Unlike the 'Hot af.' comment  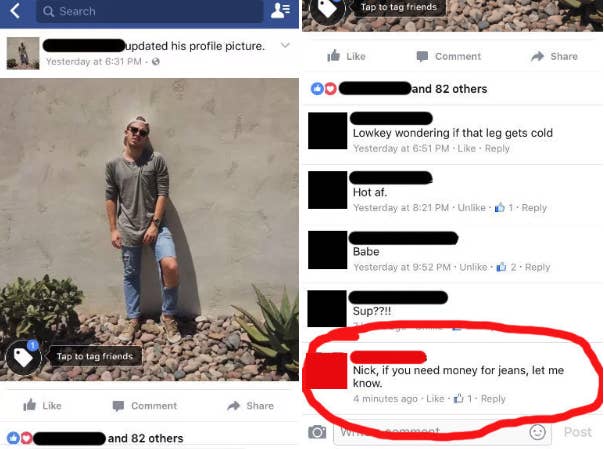coord(471,208)
